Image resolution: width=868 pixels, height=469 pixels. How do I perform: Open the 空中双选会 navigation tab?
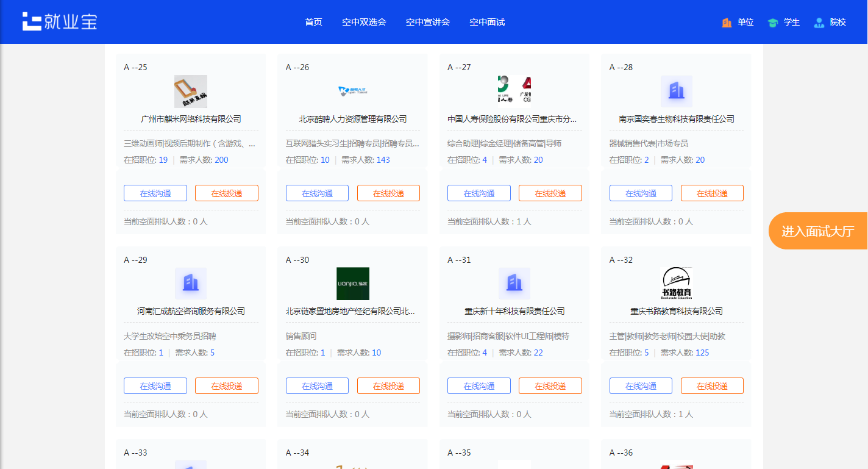tap(364, 22)
